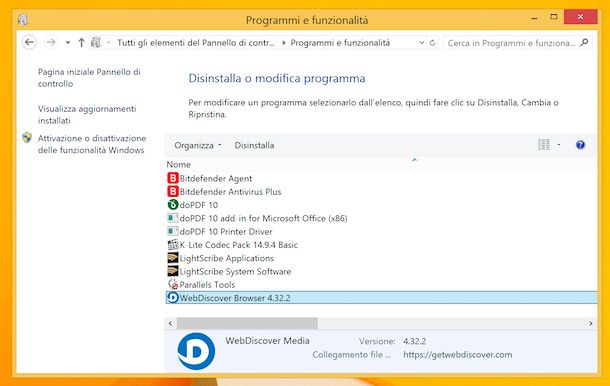This screenshot has height=386, width=610.
Task: Click the 'https://getwebdiscover.com' link text
Action: [458, 354]
